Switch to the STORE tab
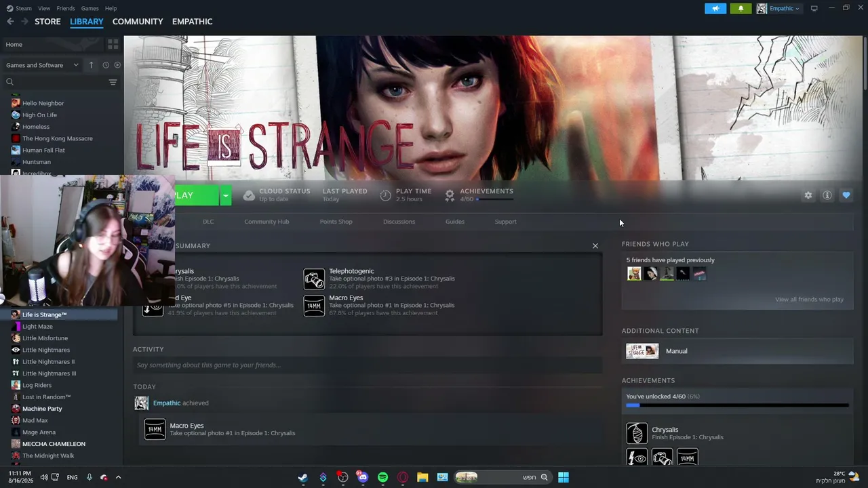Screen dimensions: 868x488 47,22
